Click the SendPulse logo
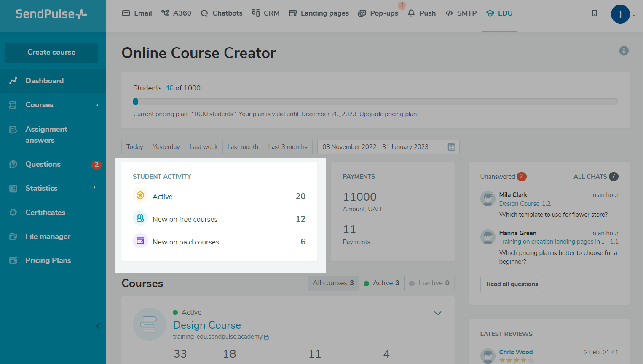Image resolution: width=643 pixels, height=364 pixels. 51,14
